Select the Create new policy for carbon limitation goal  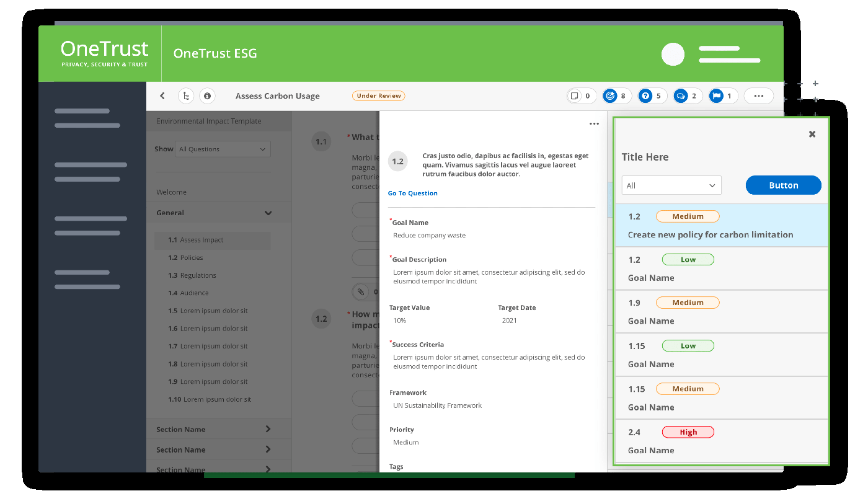(710, 234)
